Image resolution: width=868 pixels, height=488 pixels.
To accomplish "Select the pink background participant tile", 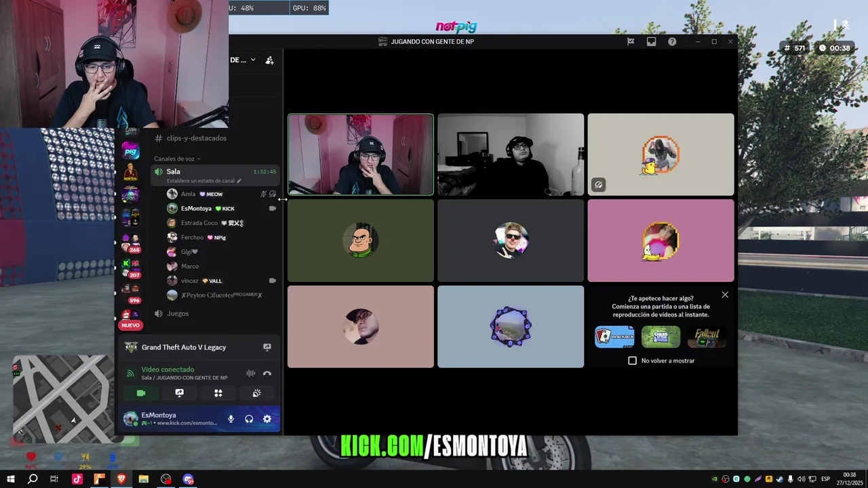I will [x=660, y=241].
